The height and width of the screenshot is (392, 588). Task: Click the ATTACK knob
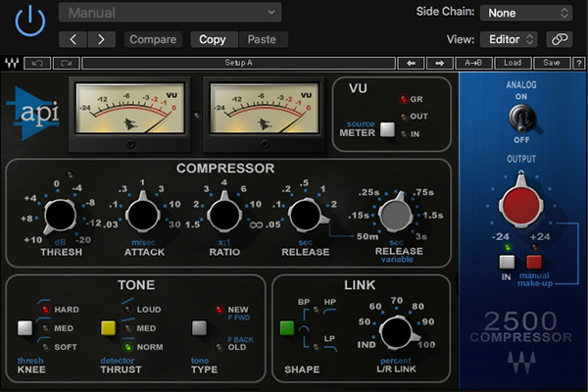point(143,215)
